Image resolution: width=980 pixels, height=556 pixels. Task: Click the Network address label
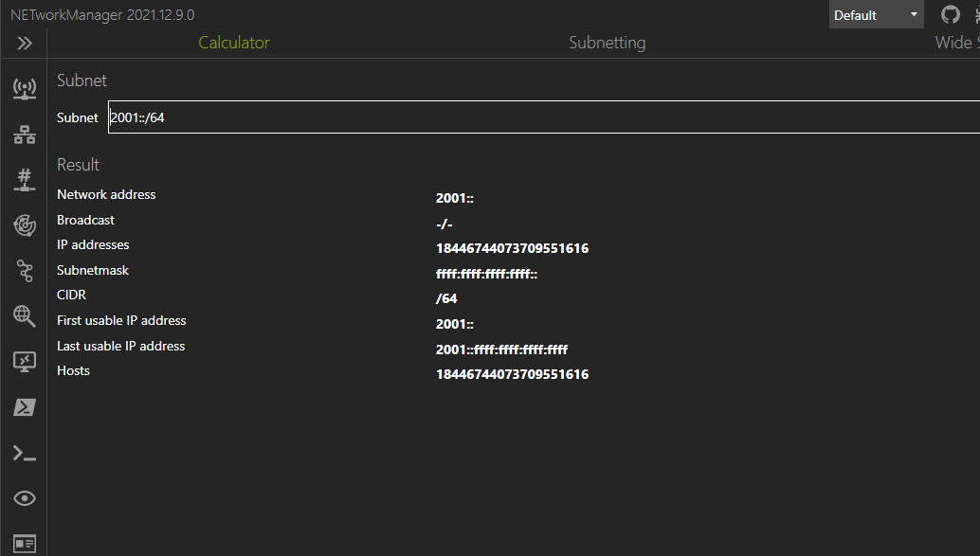[106, 194]
